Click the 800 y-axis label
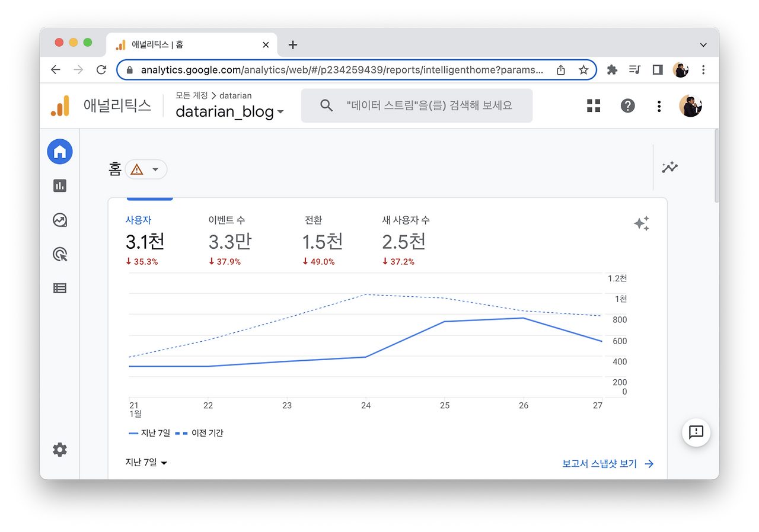The width and height of the screenshot is (759, 532). [x=620, y=320]
